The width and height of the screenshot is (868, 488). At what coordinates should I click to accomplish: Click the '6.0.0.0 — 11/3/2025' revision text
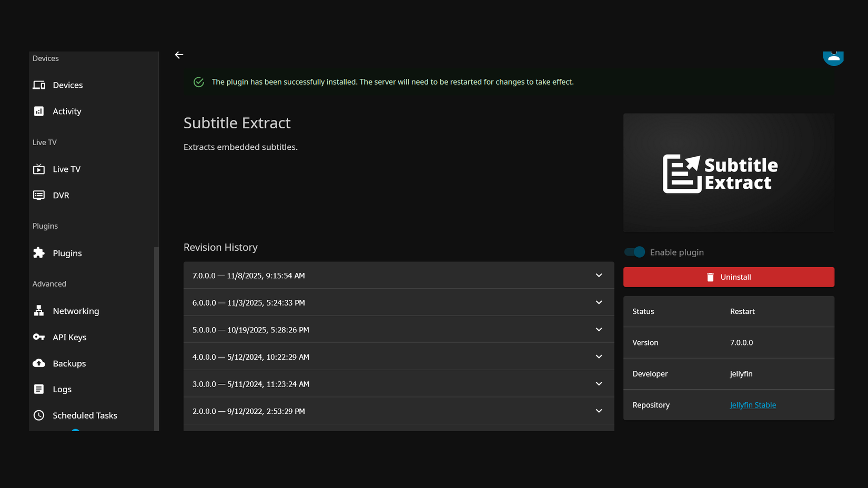pyautogui.click(x=248, y=303)
